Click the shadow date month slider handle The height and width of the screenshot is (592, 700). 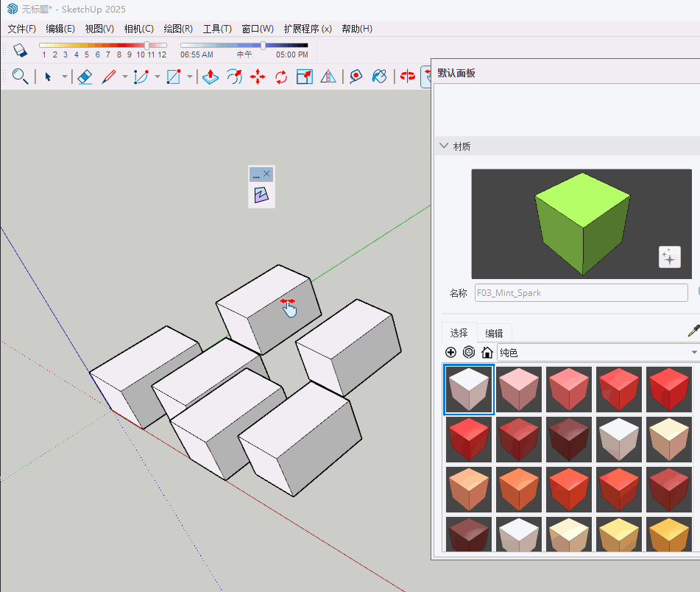pos(147,46)
